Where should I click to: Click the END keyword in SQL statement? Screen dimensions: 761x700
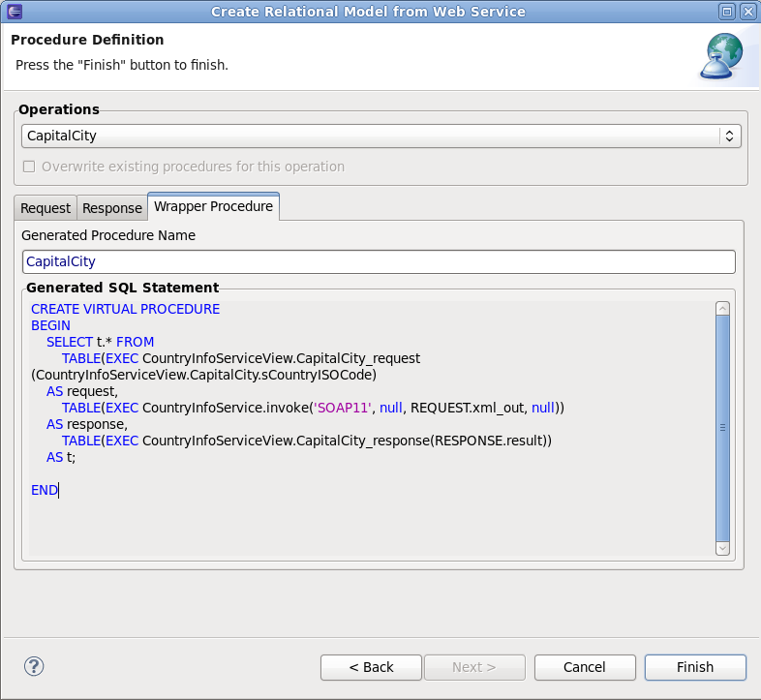[x=44, y=490]
